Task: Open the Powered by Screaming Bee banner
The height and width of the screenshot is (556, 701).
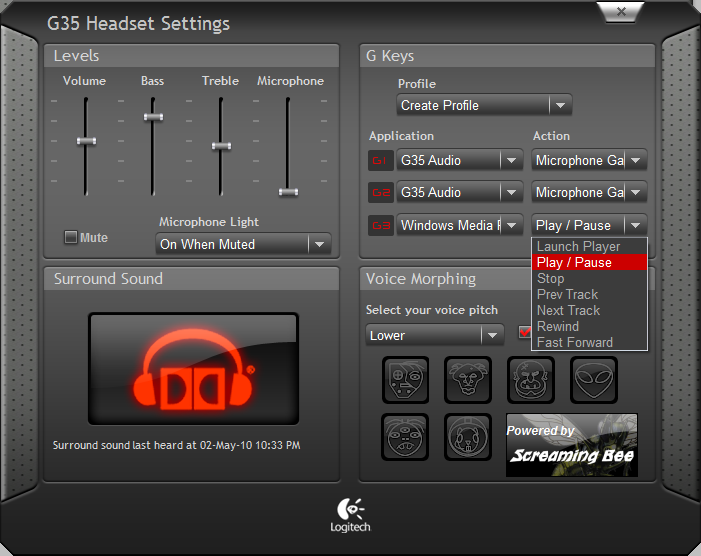Action: 572,445
